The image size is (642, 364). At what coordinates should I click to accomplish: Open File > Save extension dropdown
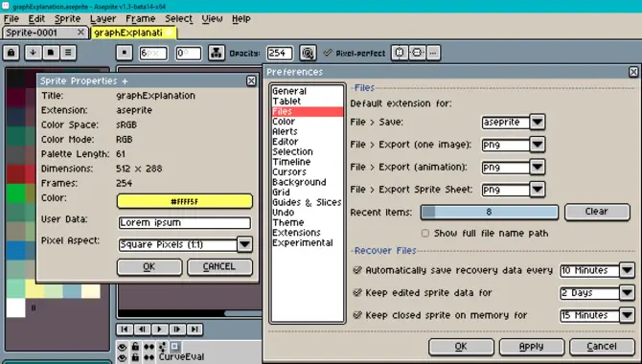[538, 122]
